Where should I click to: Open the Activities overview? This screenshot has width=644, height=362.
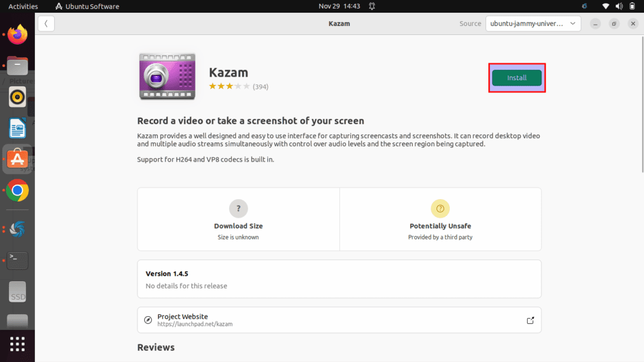[x=22, y=6]
